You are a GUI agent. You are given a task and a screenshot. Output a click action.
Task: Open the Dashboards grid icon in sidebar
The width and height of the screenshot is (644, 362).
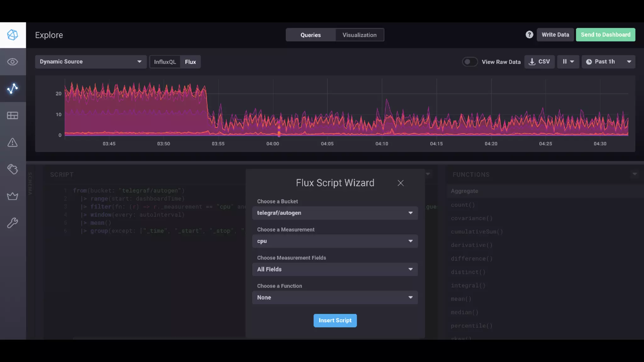tap(13, 116)
